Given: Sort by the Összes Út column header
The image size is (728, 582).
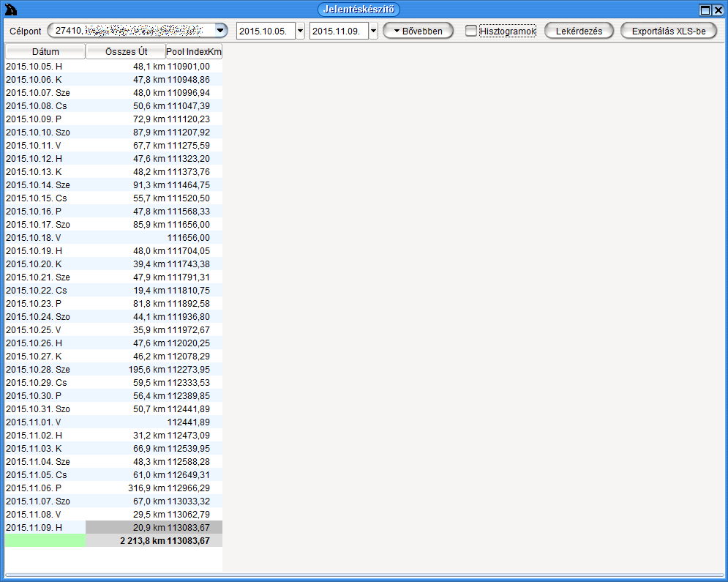Looking at the screenshot, I should click(126, 52).
